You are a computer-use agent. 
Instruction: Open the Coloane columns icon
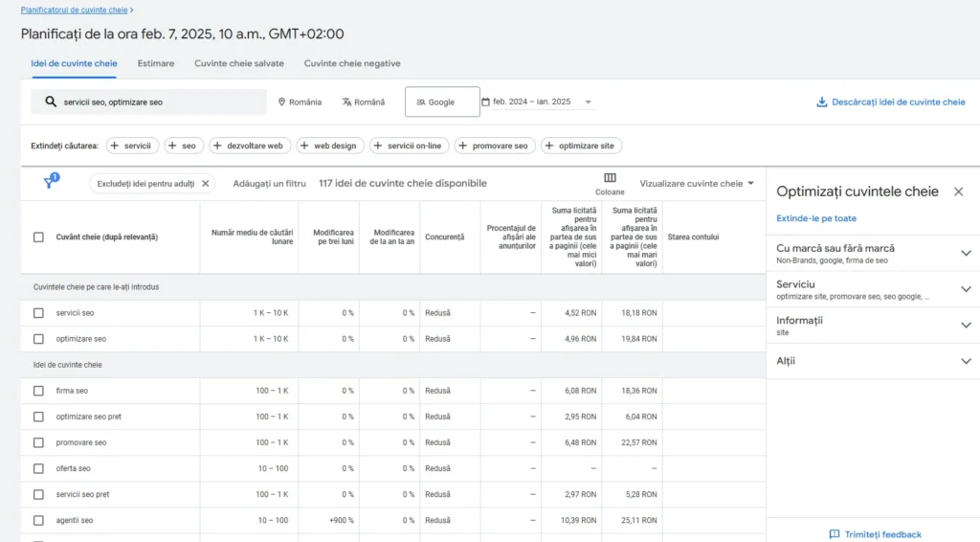[x=610, y=178]
